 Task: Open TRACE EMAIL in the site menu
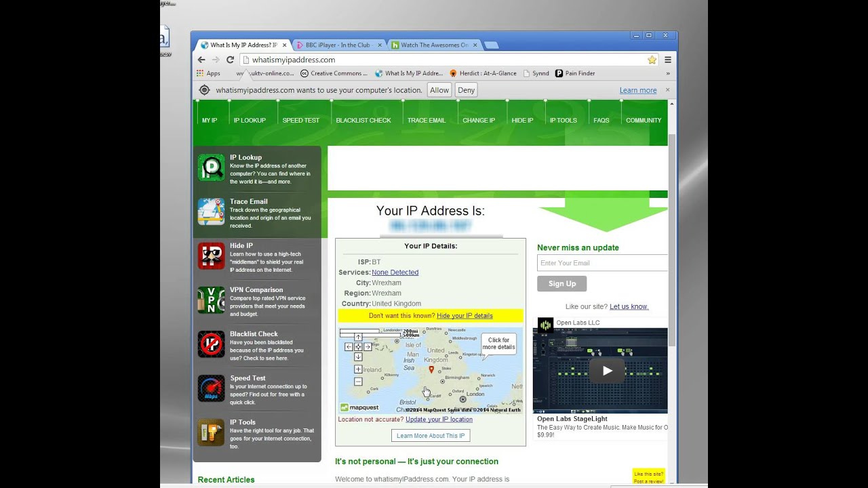click(427, 121)
